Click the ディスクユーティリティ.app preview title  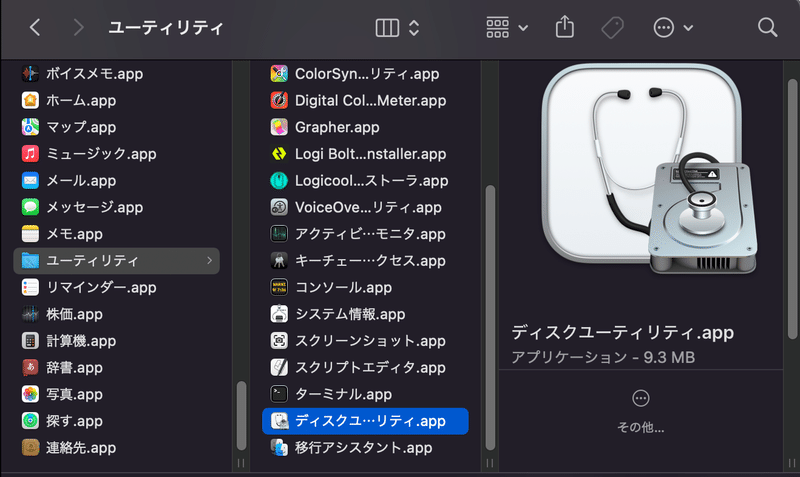click(x=622, y=332)
